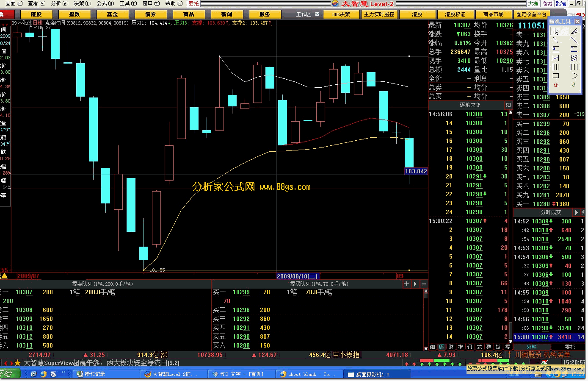Open 商品市场 workspace button
This screenshot has height=381, width=588.
[x=493, y=14]
